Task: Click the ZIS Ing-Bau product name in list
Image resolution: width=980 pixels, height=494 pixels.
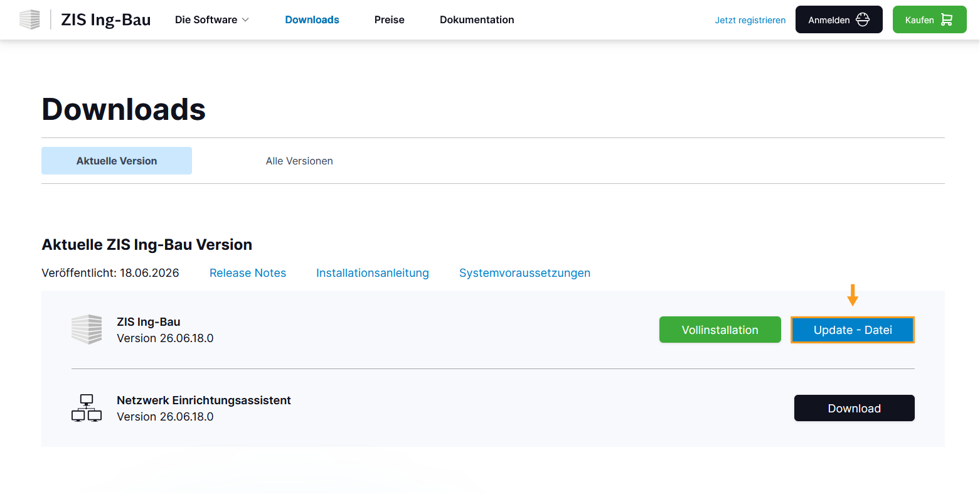Action: coord(149,322)
